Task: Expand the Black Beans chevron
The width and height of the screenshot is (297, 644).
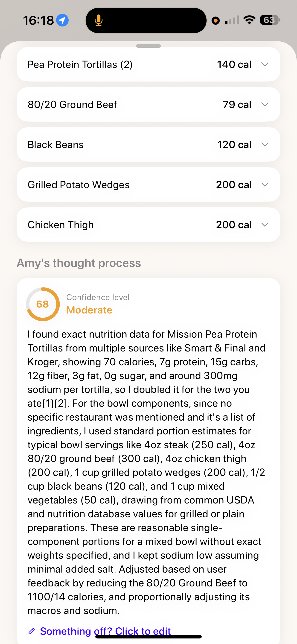Action: click(x=265, y=144)
